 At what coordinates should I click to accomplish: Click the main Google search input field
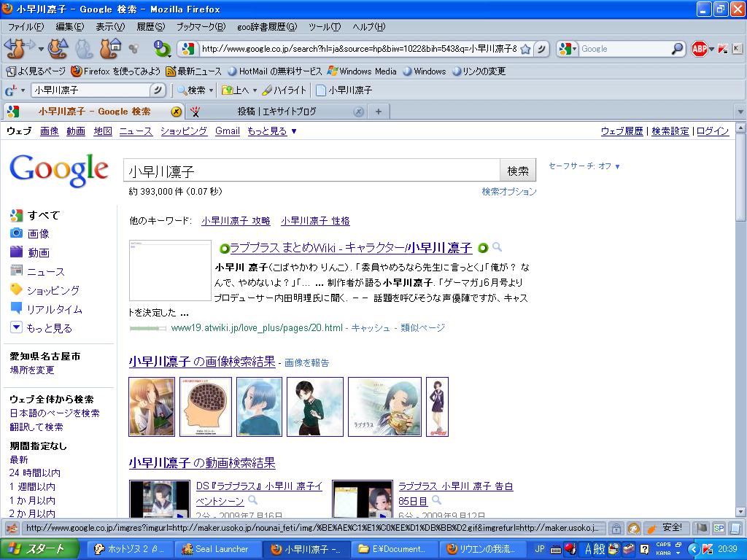pos(311,171)
